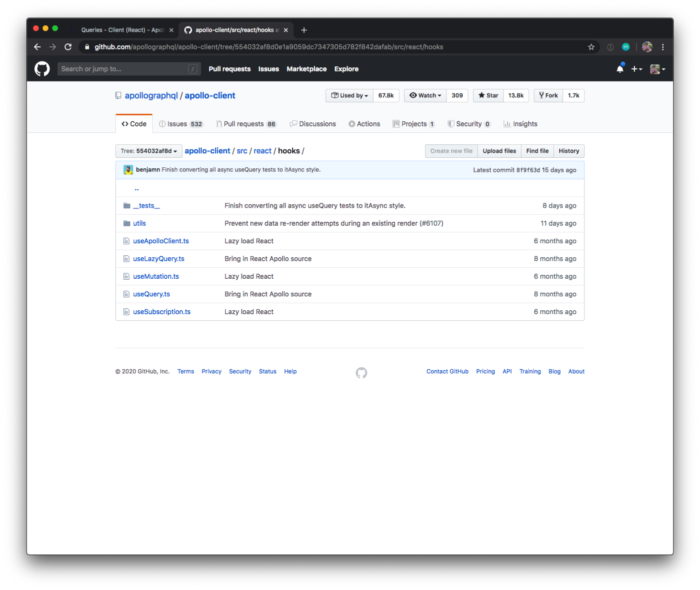Open the Actions tab

(x=364, y=124)
